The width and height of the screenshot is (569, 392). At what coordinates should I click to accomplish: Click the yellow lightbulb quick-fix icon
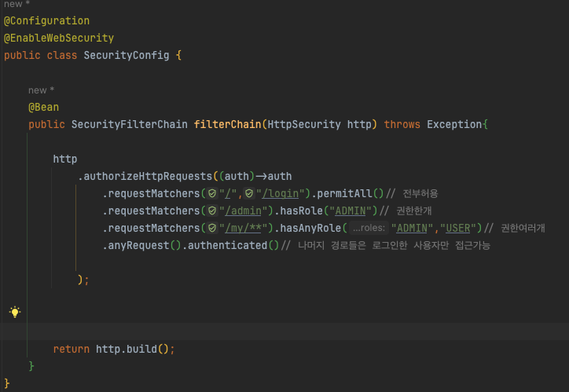tap(15, 312)
